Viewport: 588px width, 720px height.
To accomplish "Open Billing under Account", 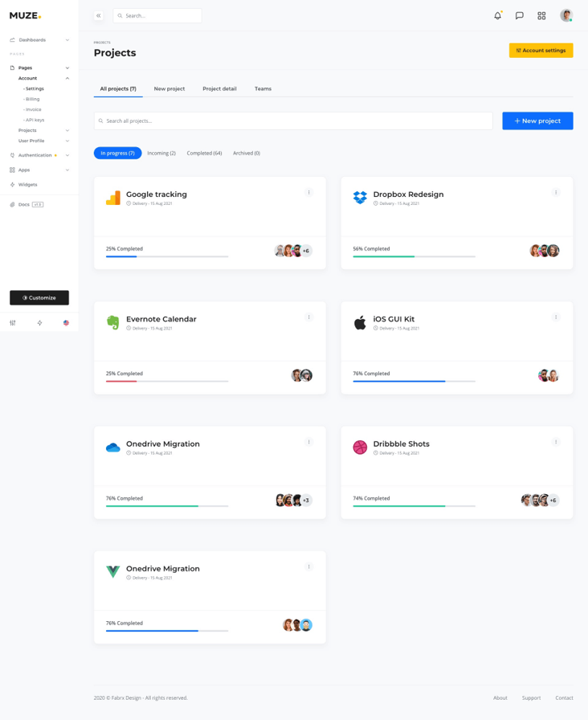I will click(32, 99).
